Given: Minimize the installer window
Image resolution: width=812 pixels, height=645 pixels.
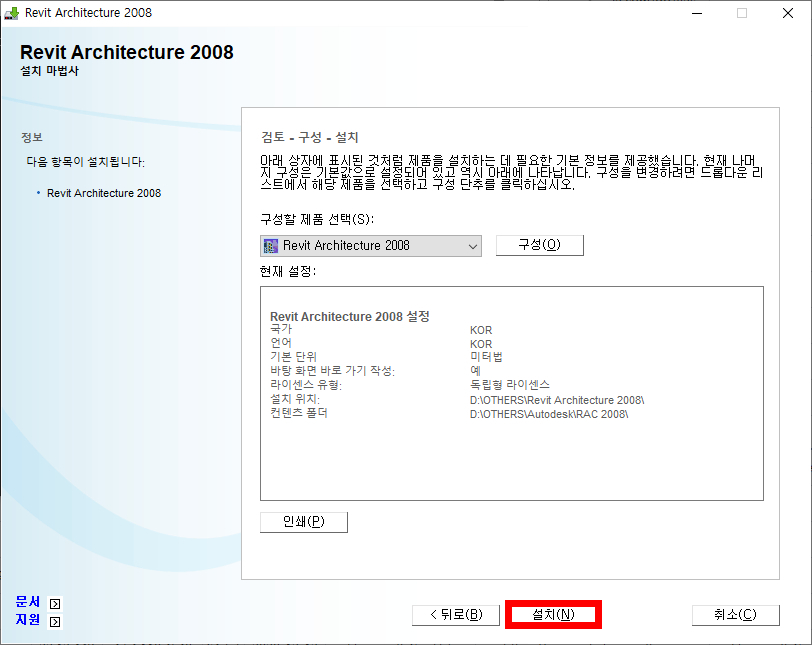Looking at the screenshot, I should 697,13.
